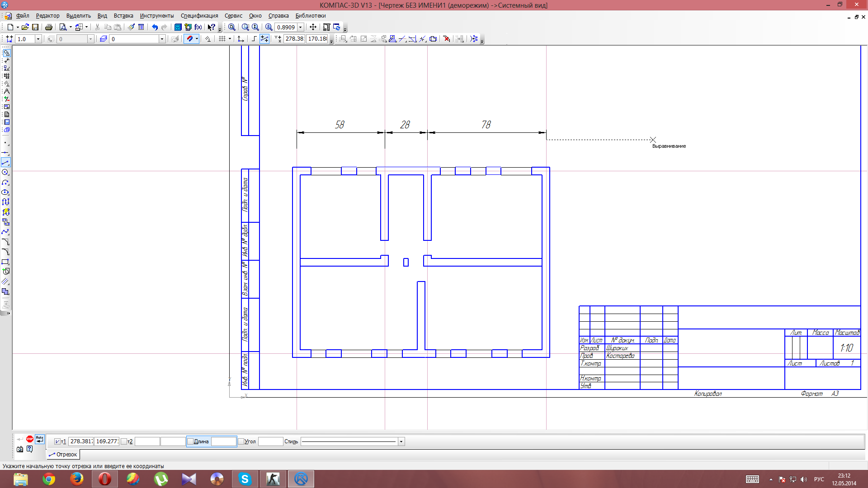Open the Редактор menu
Image resolution: width=868 pixels, height=488 pixels.
coord(47,16)
